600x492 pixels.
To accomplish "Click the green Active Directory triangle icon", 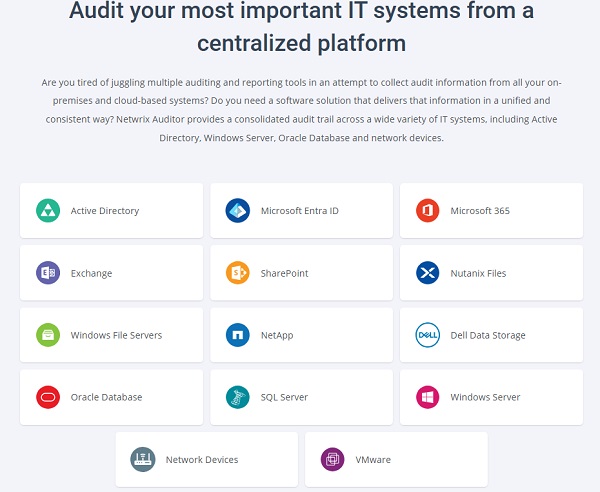I will click(48, 211).
